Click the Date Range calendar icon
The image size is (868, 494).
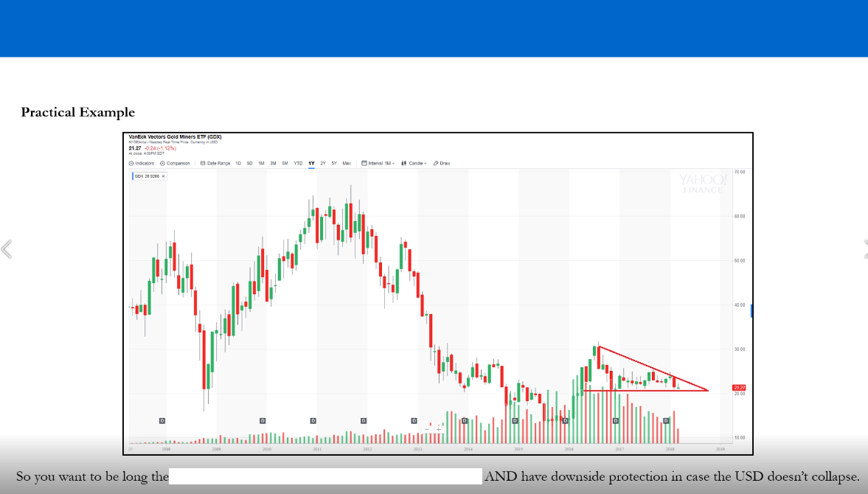pos(203,163)
